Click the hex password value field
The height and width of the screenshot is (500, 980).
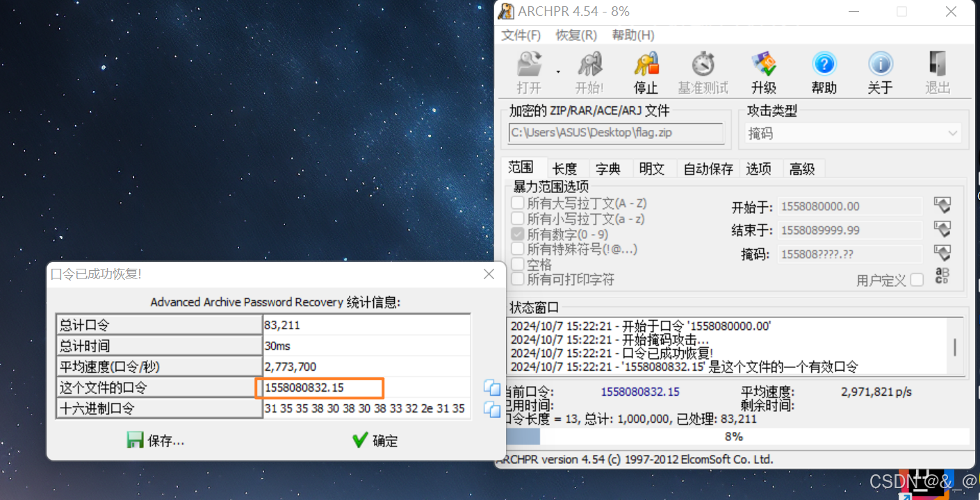(366, 409)
